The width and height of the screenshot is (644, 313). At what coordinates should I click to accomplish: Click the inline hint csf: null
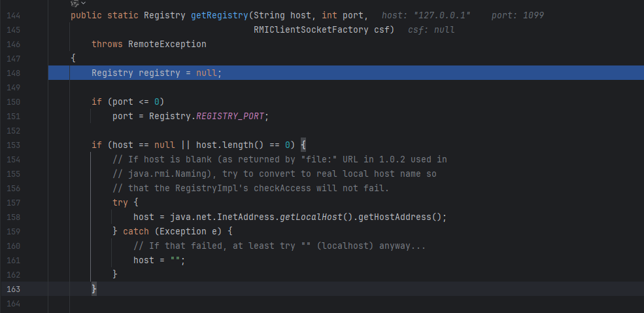431,29
